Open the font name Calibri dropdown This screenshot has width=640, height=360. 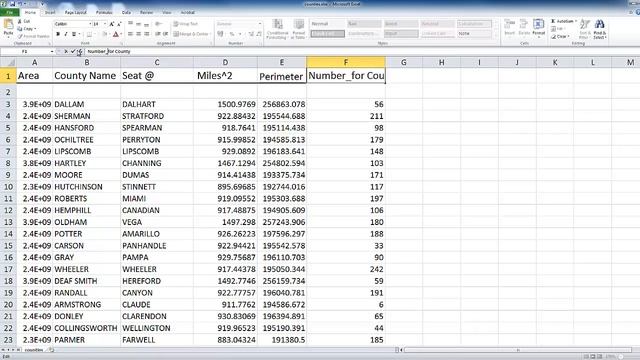tap(90, 24)
